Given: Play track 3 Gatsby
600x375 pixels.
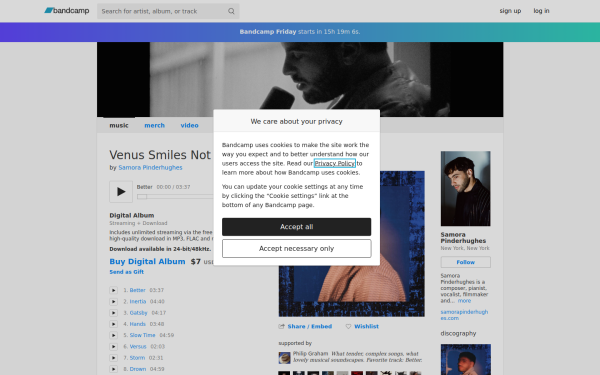Looking at the screenshot, I should point(113,313).
